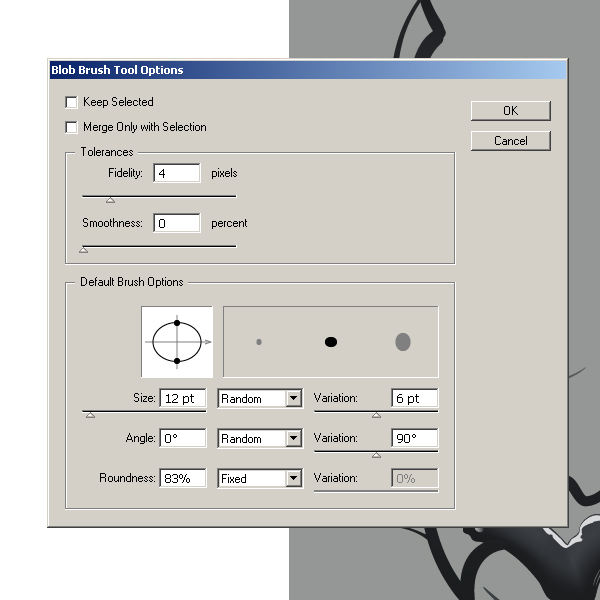Click OK to confirm brush options
The height and width of the screenshot is (600, 600).
(510, 111)
